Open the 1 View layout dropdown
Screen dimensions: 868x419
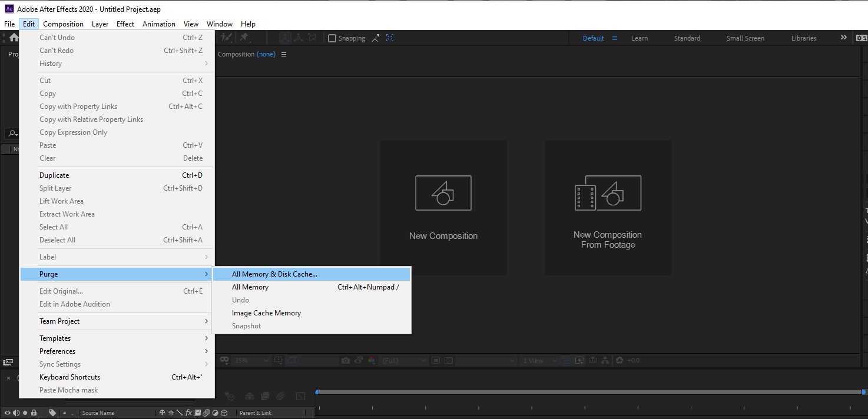pos(540,360)
